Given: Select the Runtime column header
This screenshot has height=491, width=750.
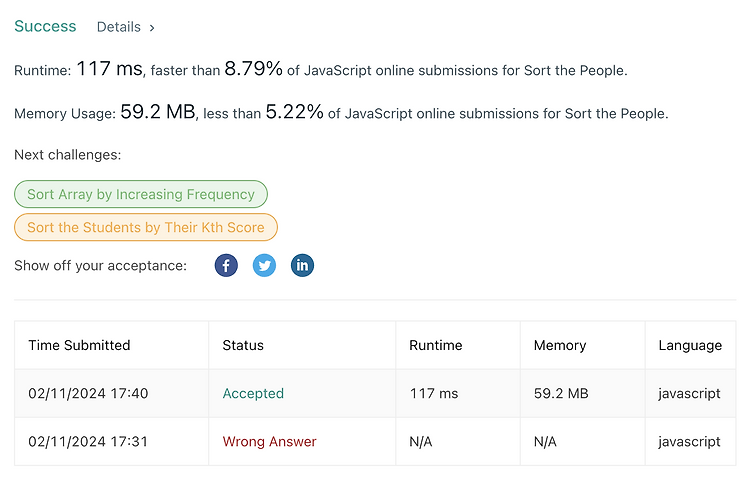Looking at the screenshot, I should click(436, 345).
